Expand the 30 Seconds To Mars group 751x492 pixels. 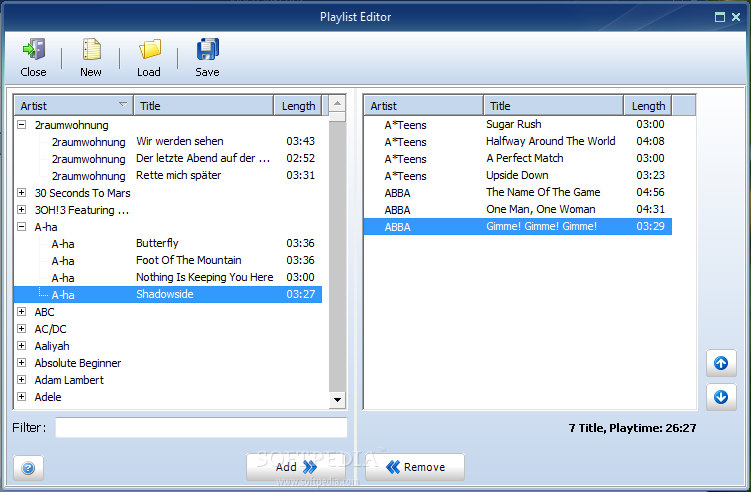[22, 193]
